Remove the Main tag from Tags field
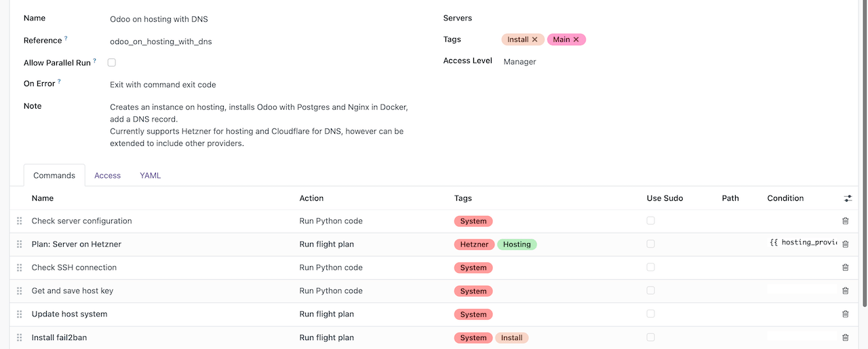Screen dimensions: 868x349 576,39
